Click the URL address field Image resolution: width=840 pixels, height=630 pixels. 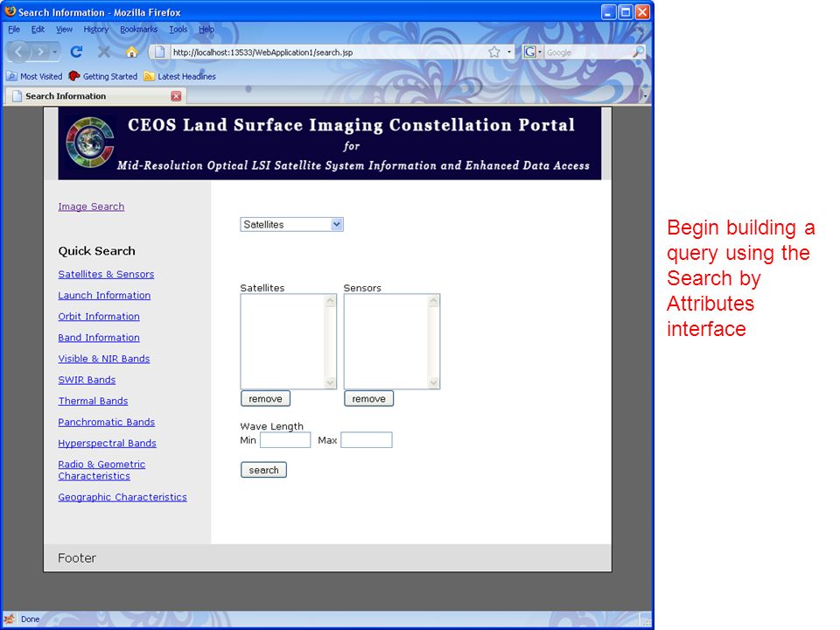tap(328, 52)
